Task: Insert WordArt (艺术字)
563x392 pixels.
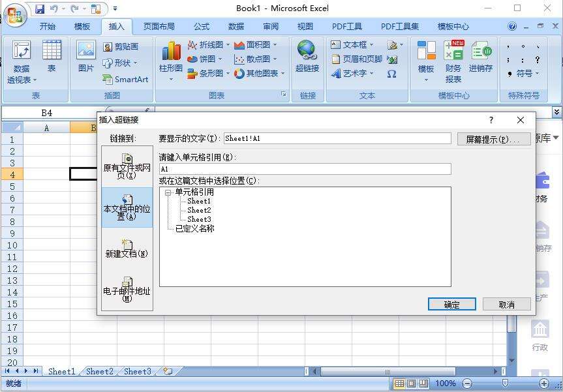Action: [x=352, y=73]
